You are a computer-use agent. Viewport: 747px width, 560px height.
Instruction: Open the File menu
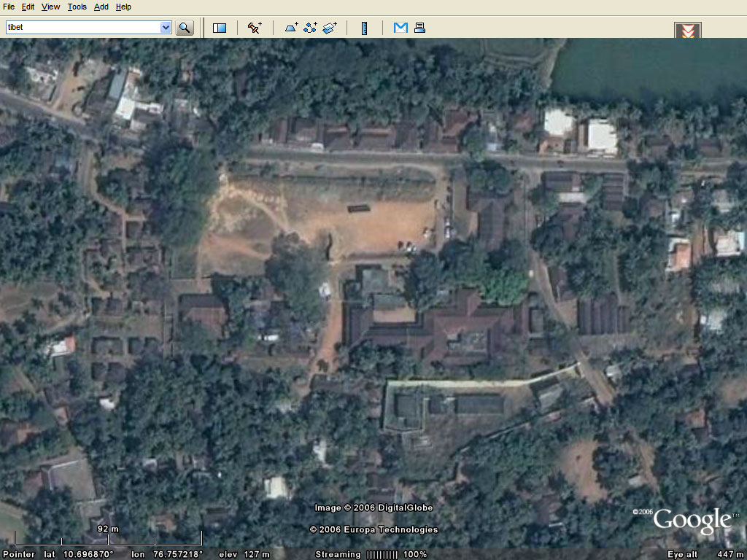pyautogui.click(x=9, y=7)
